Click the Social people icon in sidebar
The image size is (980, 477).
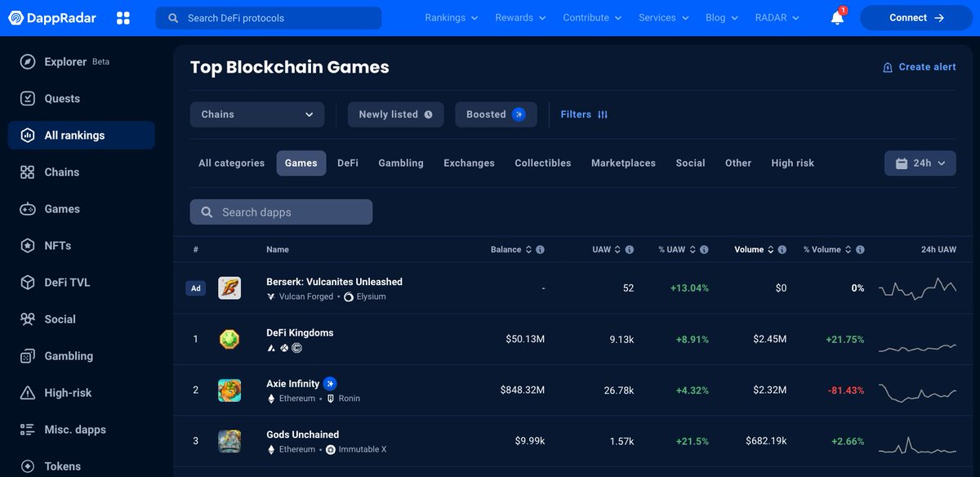click(x=28, y=319)
